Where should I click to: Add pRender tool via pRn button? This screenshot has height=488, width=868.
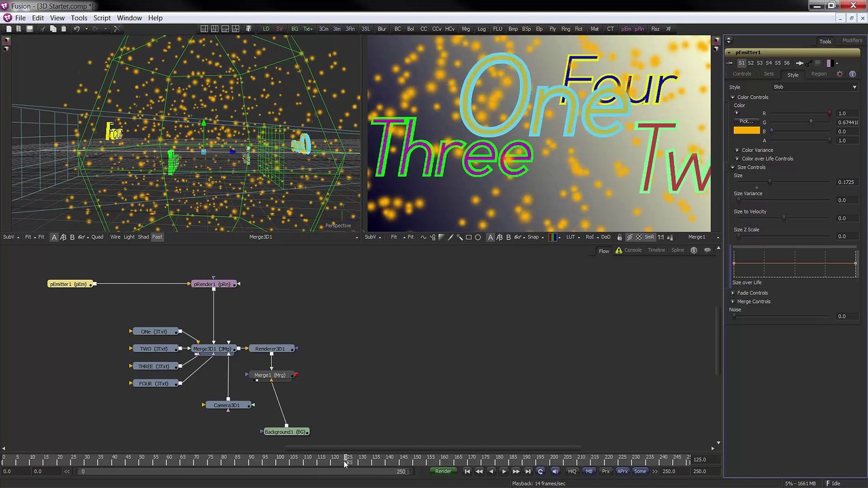[639, 28]
